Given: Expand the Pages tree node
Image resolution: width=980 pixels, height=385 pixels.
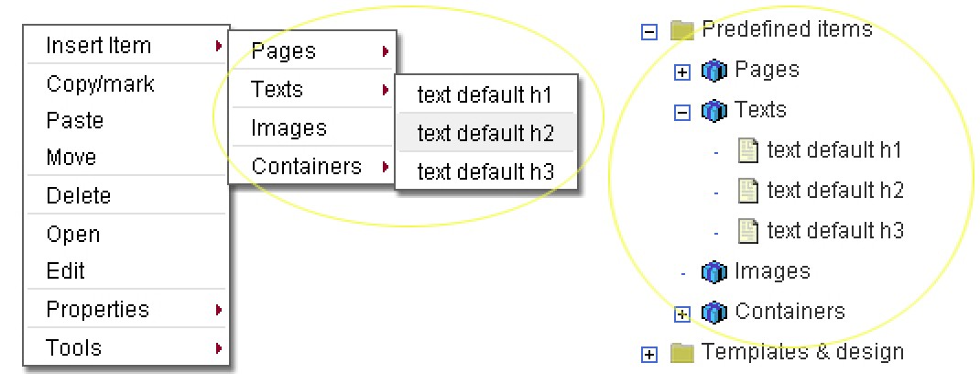Looking at the screenshot, I should 681,72.
